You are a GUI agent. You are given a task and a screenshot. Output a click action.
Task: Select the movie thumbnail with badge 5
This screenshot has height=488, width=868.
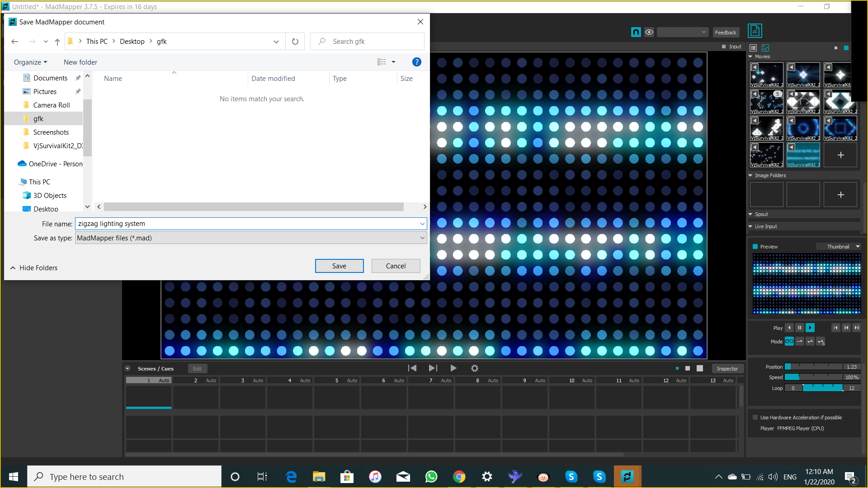[x=767, y=102]
